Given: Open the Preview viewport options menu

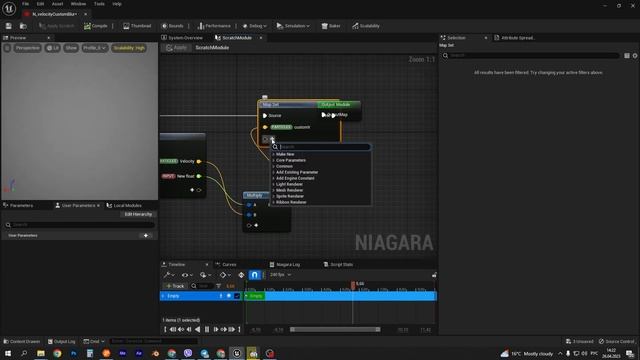Looking at the screenshot, I should point(7,48).
